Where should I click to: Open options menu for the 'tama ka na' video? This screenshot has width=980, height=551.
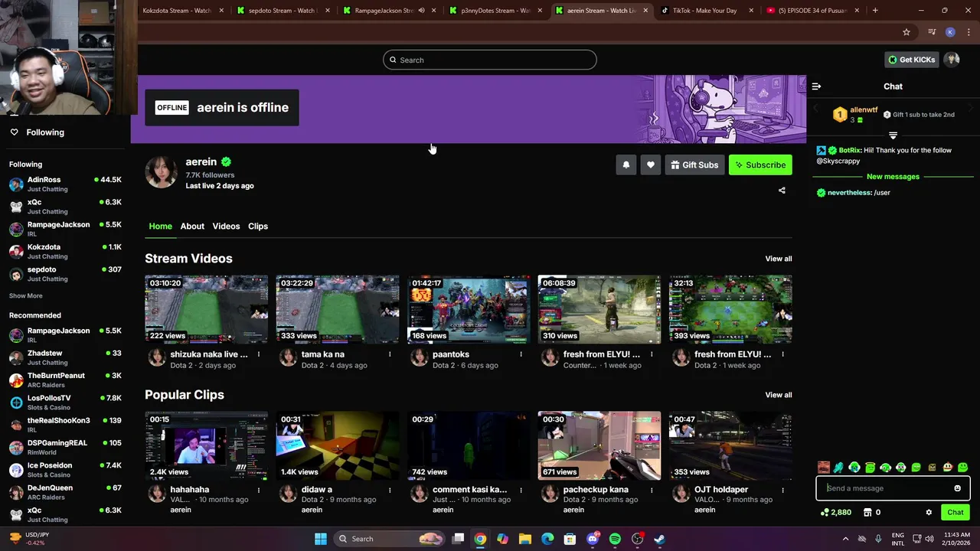point(390,354)
